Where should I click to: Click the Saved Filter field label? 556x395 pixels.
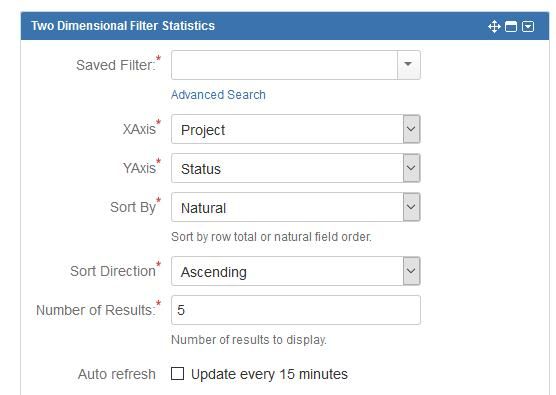(116, 65)
